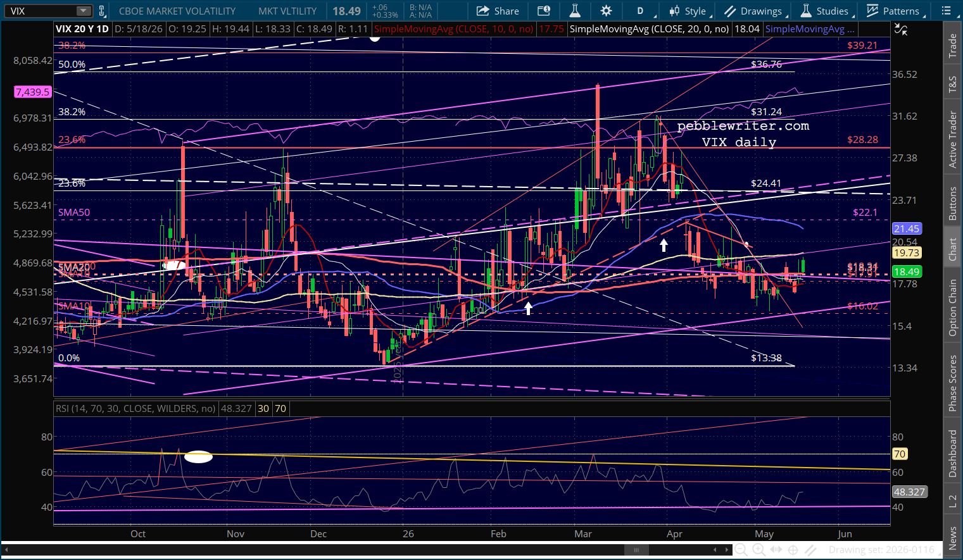Click the horizontal compress chart icon
The height and width of the screenshot is (560, 963).
(776, 550)
